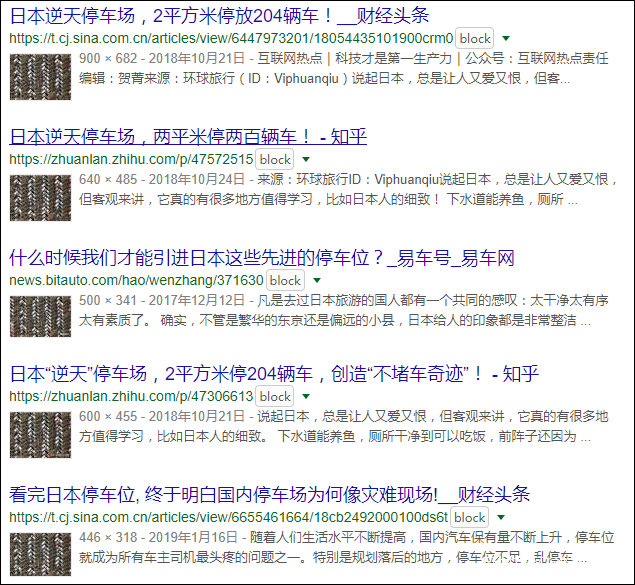Click the block button beside zhihu p/47306613

click(275, 396)
